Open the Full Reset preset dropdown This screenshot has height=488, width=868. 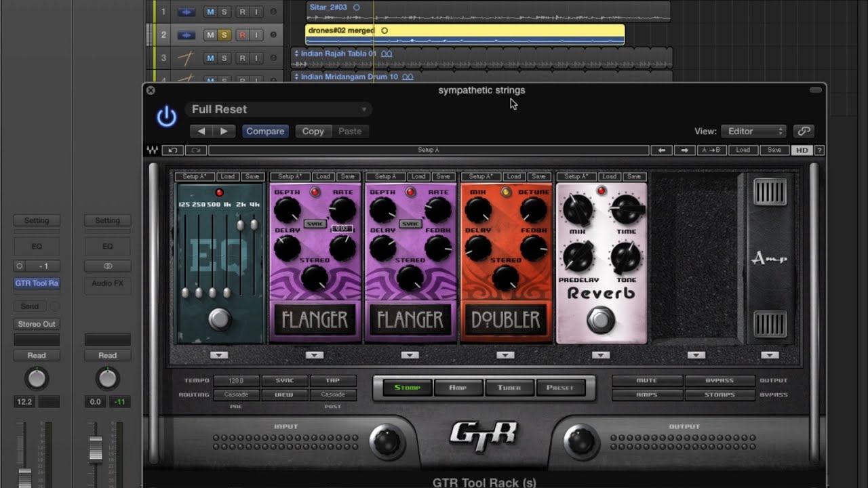coord(278,109)
